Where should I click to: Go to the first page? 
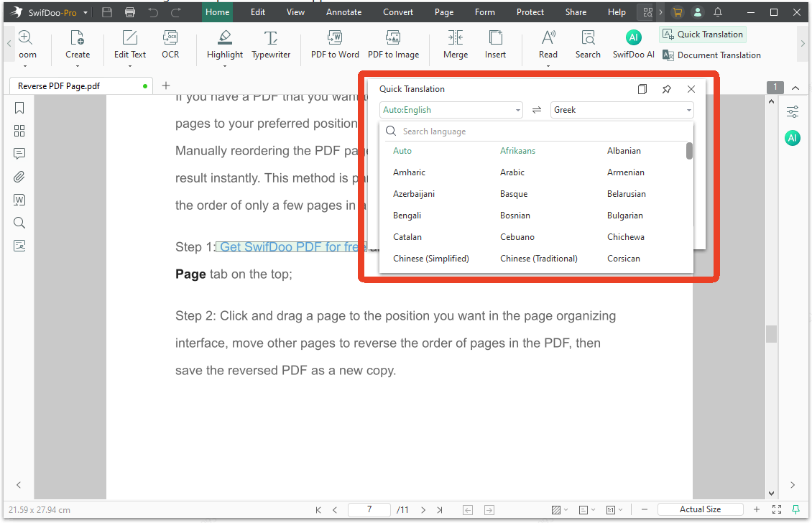tap(318, 510)
